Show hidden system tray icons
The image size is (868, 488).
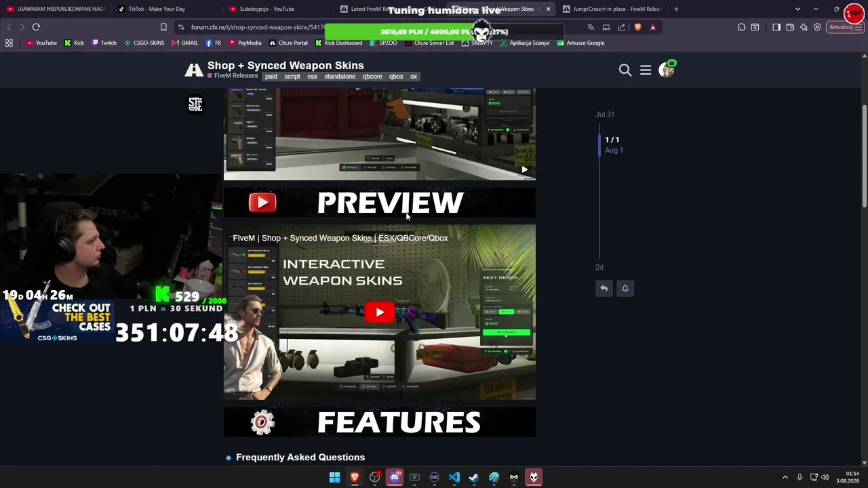(x=785, y=477)
